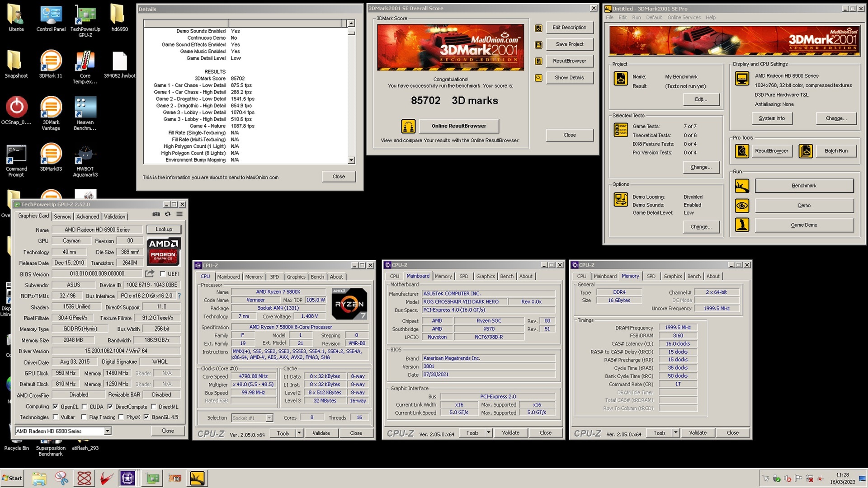Open the Command Prompt desktop shortcut
Screen dimensions: 868x488
coord(16,160)
